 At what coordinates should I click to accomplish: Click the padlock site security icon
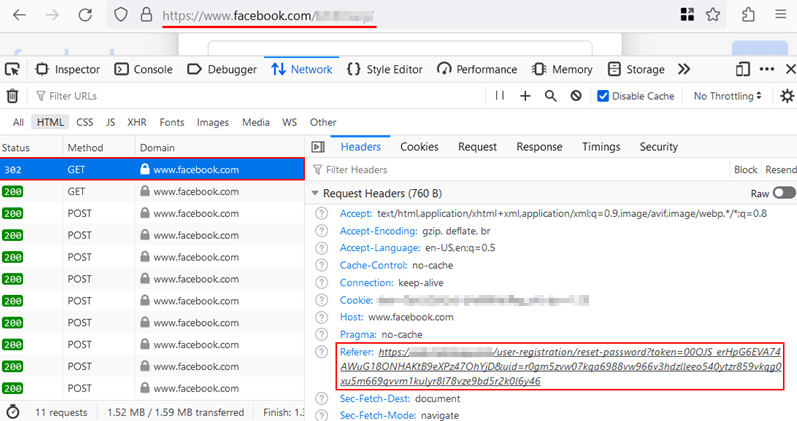pyautogui.click(x=146, y=14)
